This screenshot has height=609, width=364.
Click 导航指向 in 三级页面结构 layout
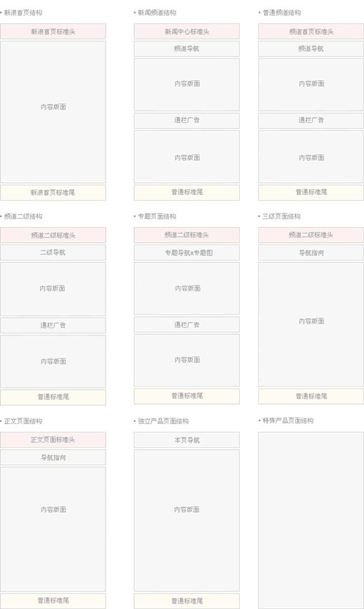311,253
